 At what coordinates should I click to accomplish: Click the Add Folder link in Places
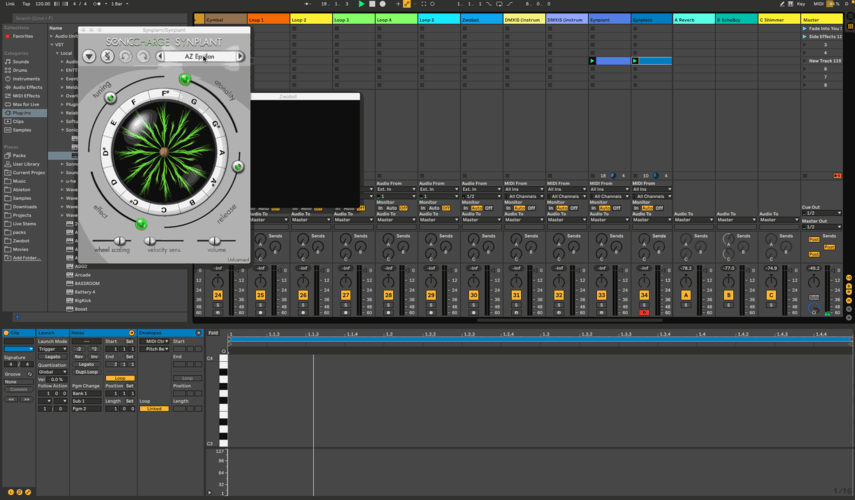[26, 258]
